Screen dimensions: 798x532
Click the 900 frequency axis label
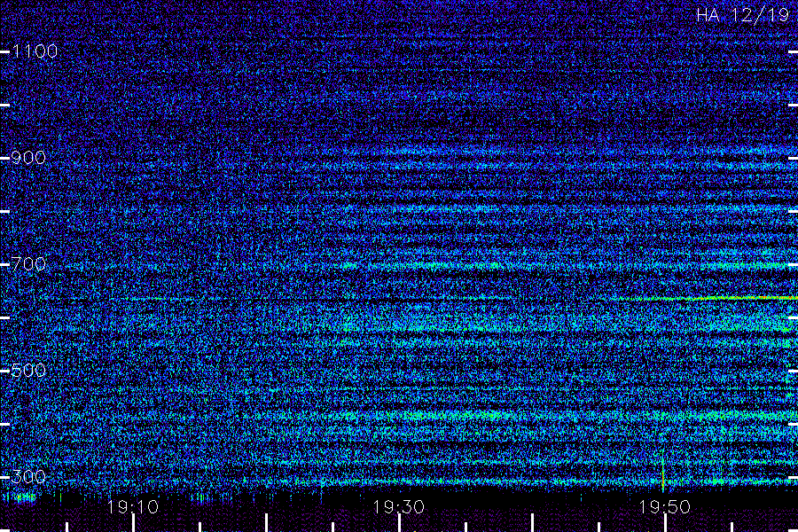(x=28, y=157)
